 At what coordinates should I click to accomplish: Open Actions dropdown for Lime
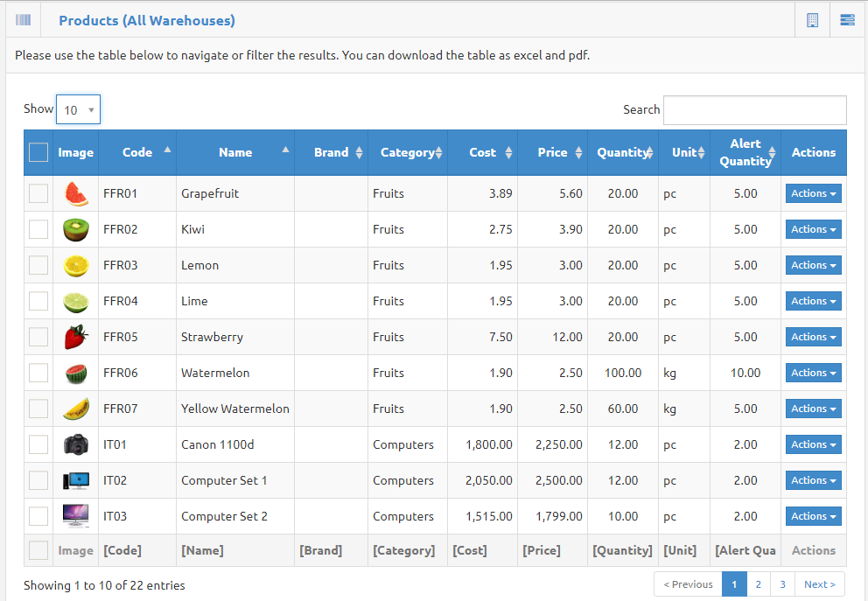pyautogui.click(x=813, y=301)
